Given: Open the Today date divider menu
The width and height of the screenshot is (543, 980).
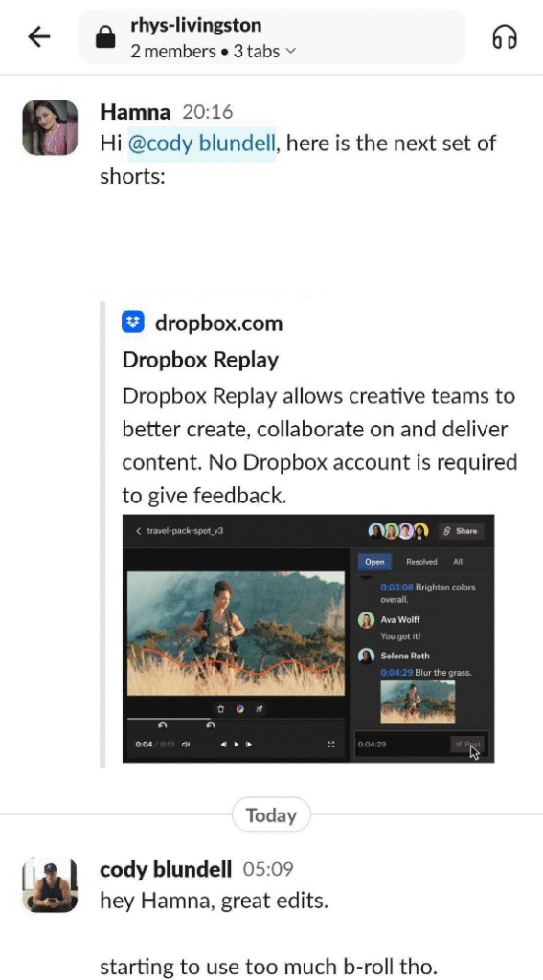Looking at the screenshot, I should pyautogui.click(x=271, y=815).
